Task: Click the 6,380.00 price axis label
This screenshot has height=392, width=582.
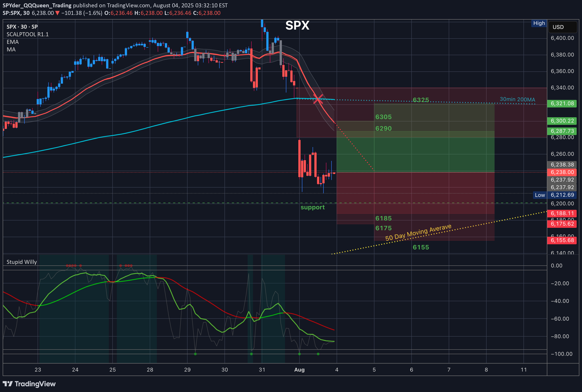Action: coord(562,55)
